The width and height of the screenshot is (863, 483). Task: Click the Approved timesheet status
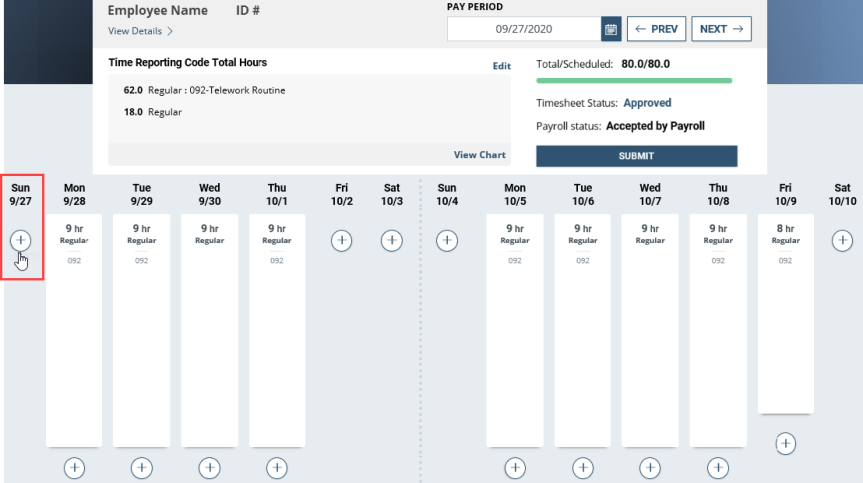[x=647, y=103]
